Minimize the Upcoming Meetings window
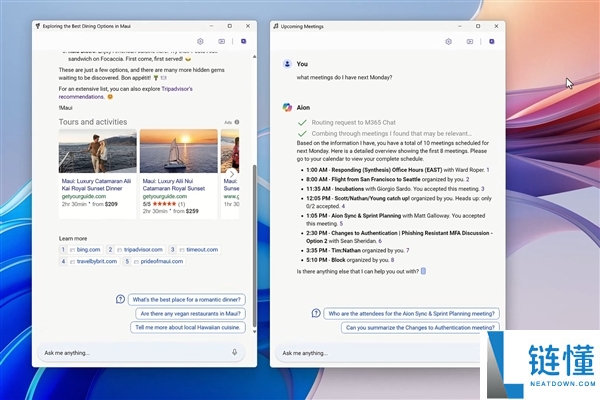600x400 pixels. [460, 26]
